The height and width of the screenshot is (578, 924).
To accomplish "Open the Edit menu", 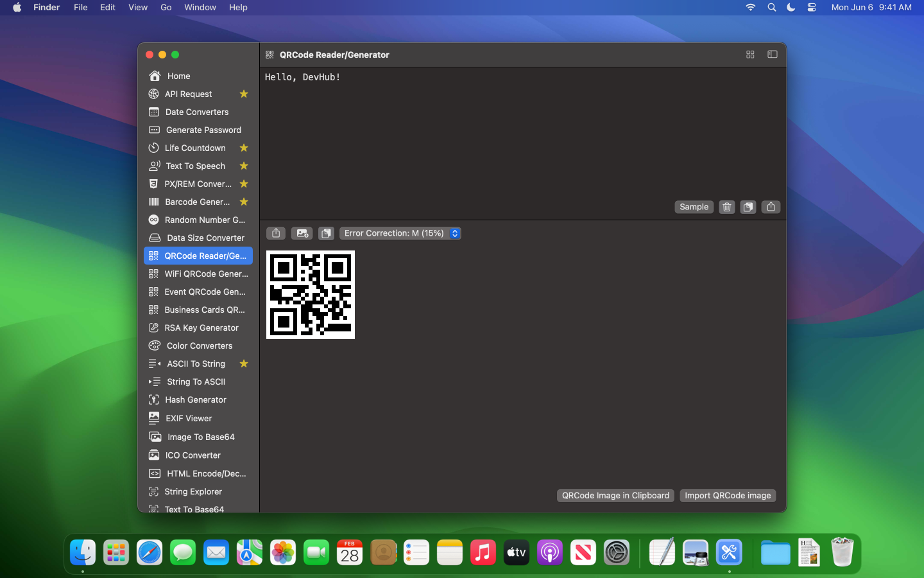I will click(108, 7).
